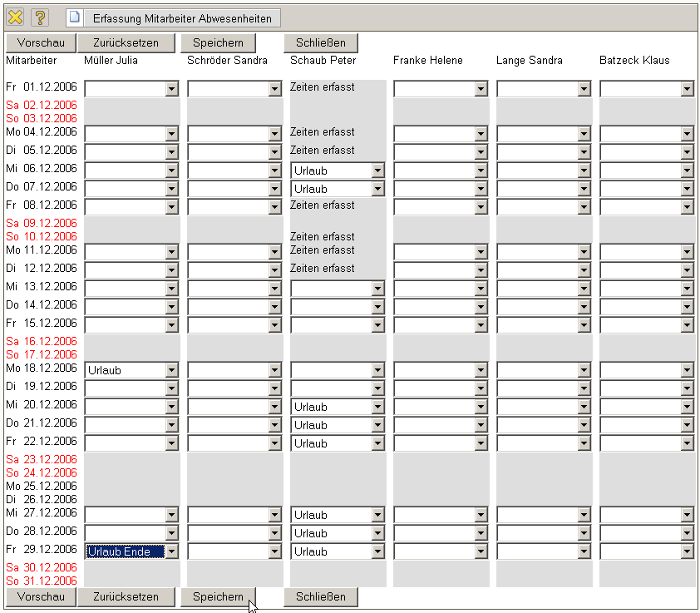Viewport: 700px width, 613px height.
Task: Click the bottom Zurücksetzen button
Action: point(127,596)
